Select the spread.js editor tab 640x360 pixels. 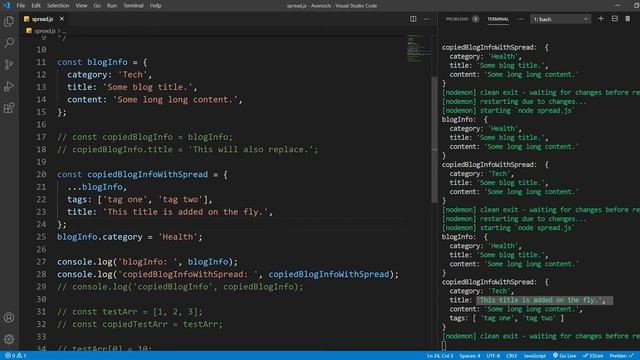(43, 19)
